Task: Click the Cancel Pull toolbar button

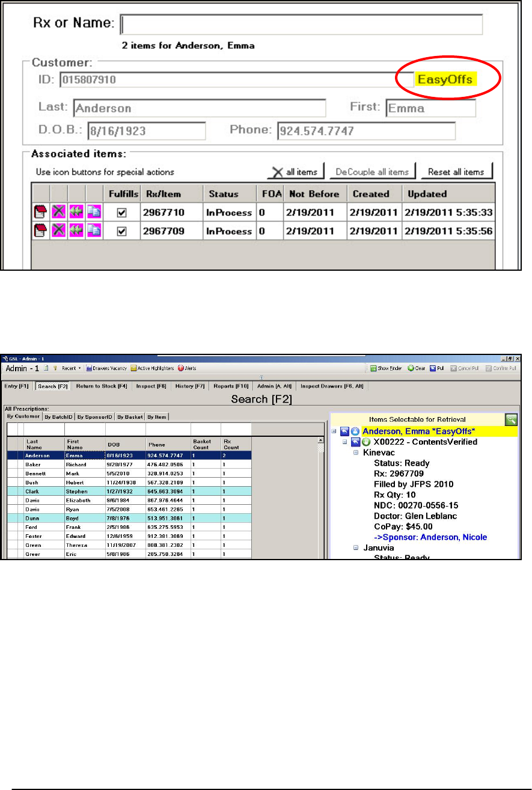Action: point(463,368)
